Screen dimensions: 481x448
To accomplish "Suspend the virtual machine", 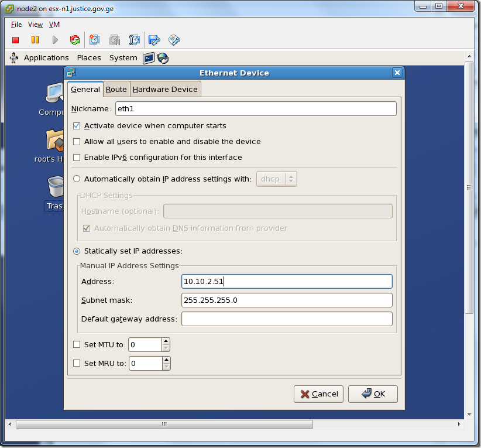I will [35, 40].
